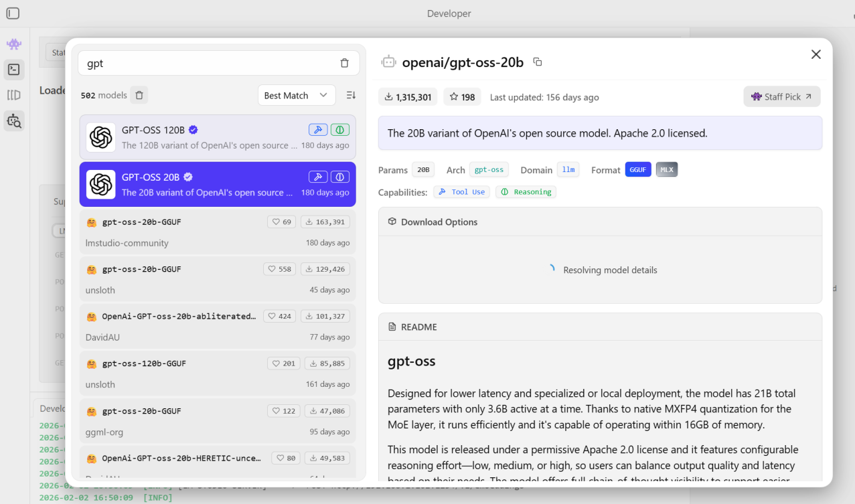This screenshot has height=504, width=855.
Task: Click the trash icon to clear the search field
Action: point(344,63)
